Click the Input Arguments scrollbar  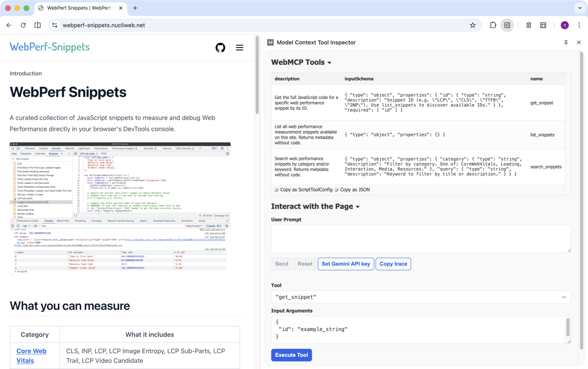(x=568, y=327)
